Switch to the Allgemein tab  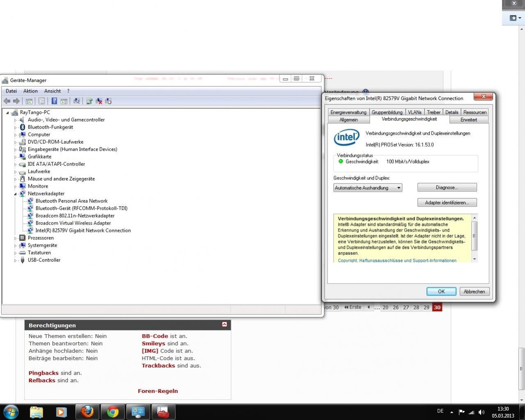[x=349, y=119]
